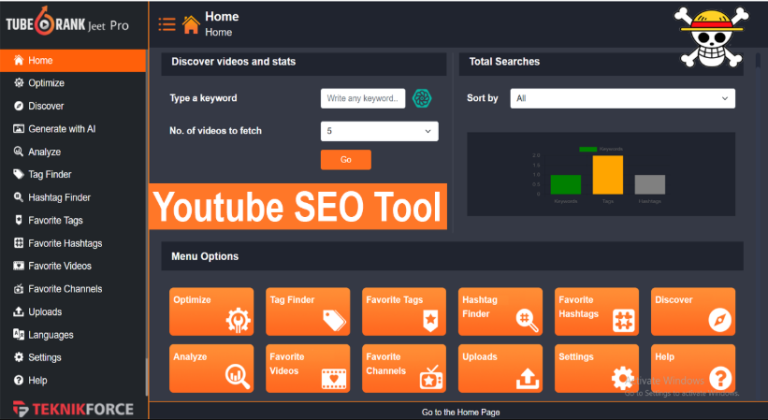Open the Favorite Channels TV tile
The height and width of the screenshot is (420, 768).
click(x=404, y=369)
